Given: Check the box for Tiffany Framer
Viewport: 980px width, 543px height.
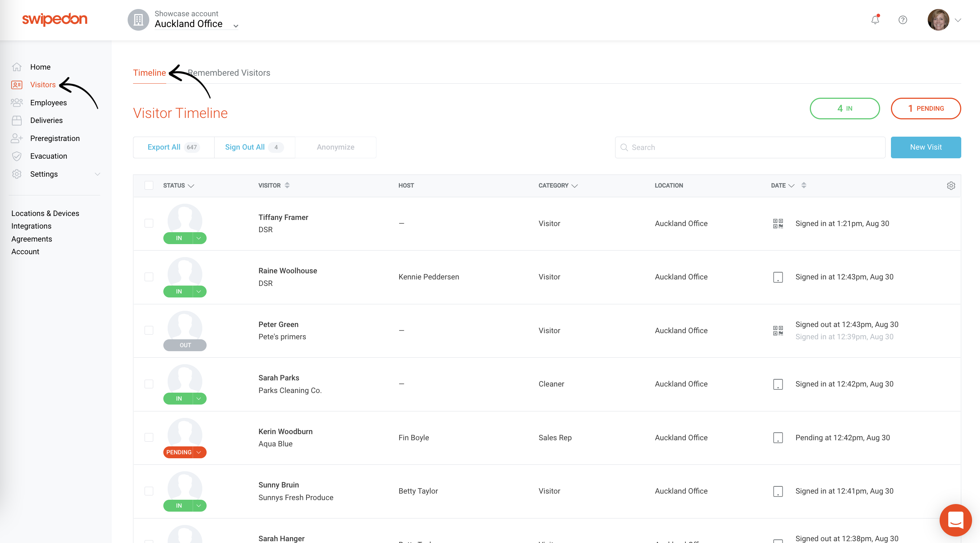Looking at the screenshot, I should (149, 223).
